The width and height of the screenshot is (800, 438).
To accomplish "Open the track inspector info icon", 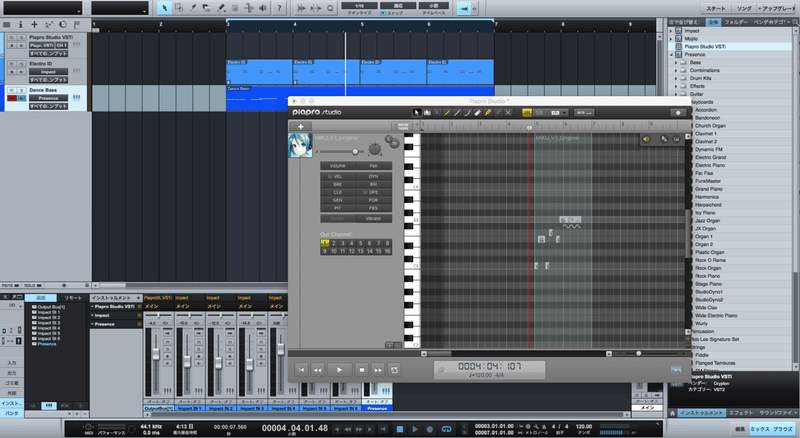I will [20, 25].
